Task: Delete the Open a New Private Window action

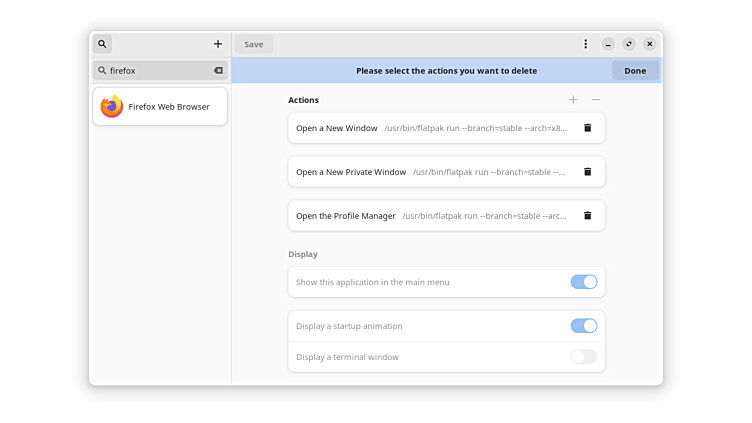Action: [x=588, y=172]
